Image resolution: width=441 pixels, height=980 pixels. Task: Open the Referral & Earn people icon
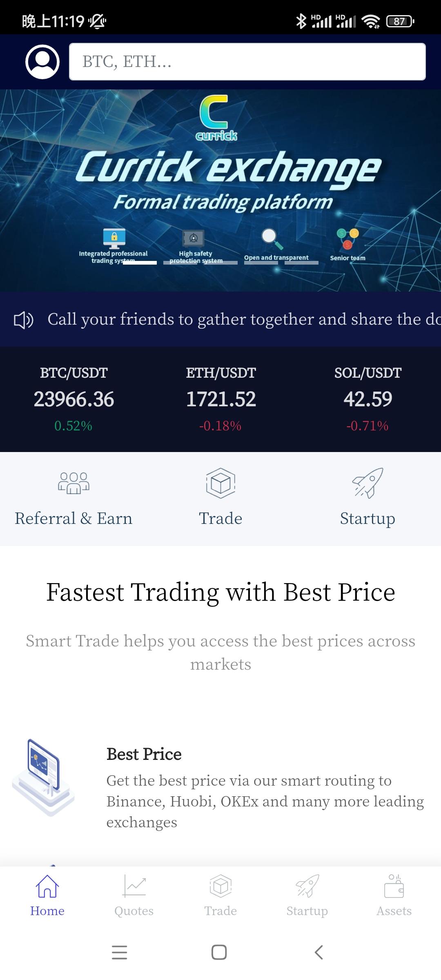pyautogui.click(x=73, y=483)
